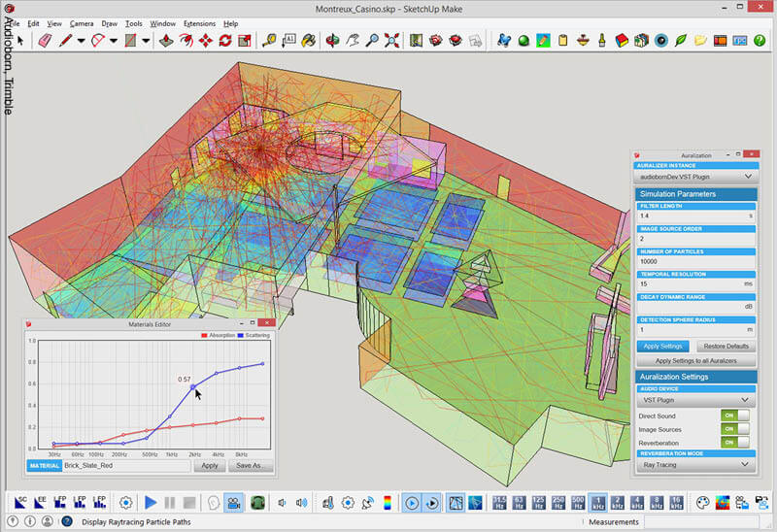Click the head listener icon
Screen dimensions: 777x532
(214, 503)
